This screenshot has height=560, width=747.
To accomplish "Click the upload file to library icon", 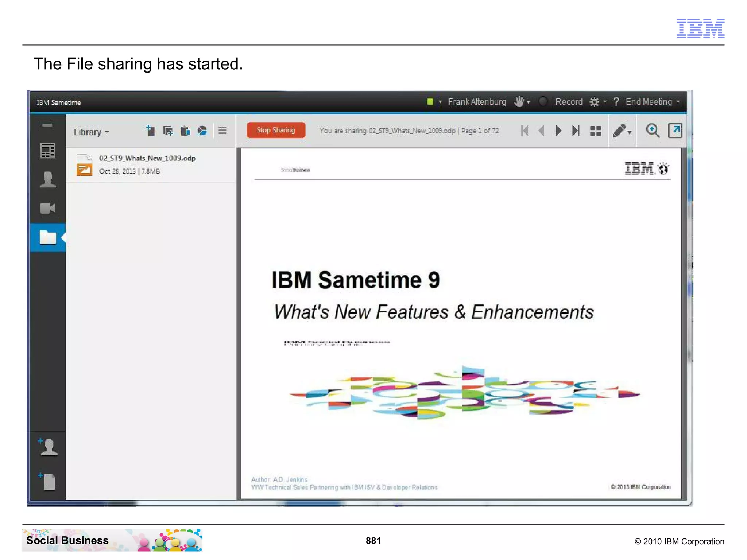I will click(150, 130).
